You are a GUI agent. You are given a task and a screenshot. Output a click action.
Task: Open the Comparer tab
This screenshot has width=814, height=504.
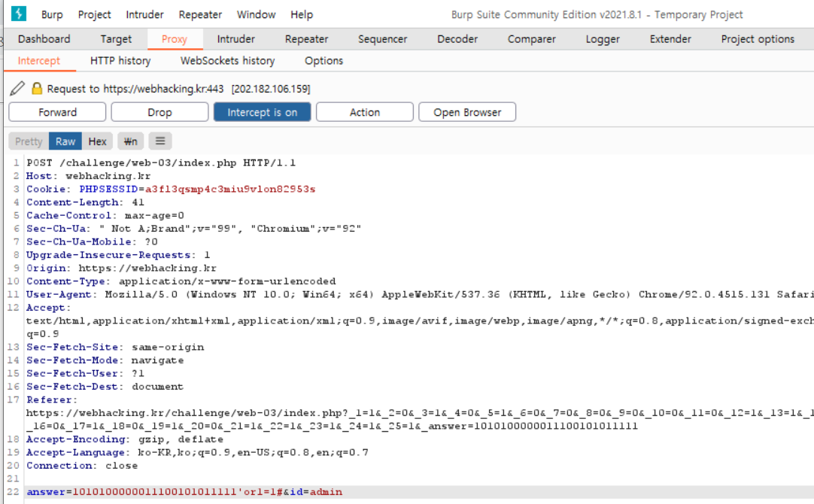coord(532,39)
